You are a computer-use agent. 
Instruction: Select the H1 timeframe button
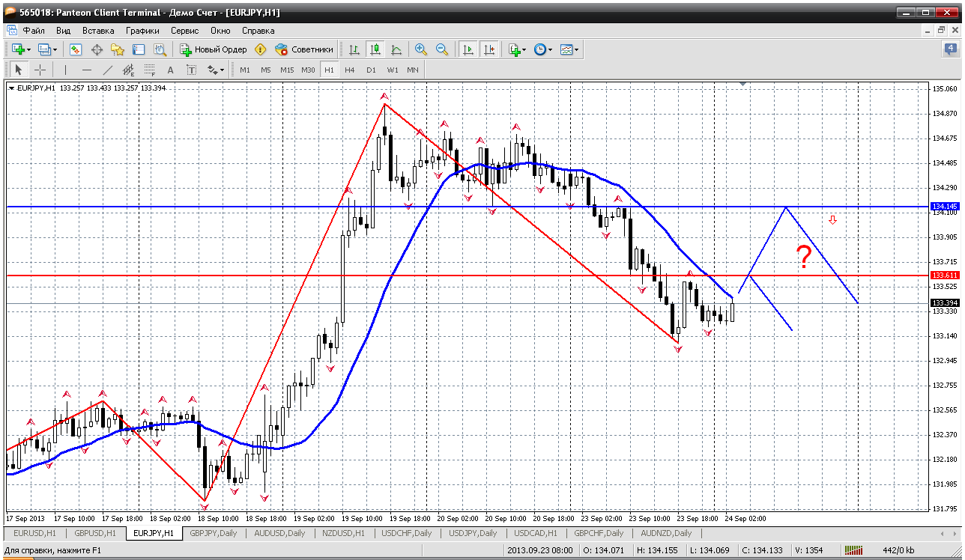329,70
